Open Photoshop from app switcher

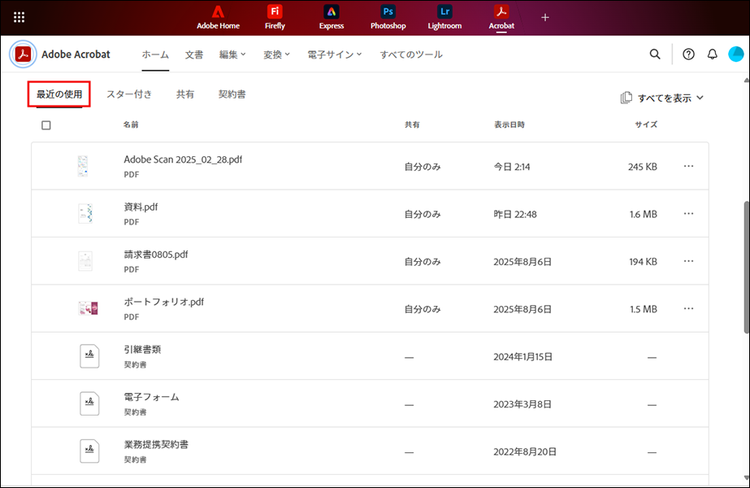(x=387, y=17)
